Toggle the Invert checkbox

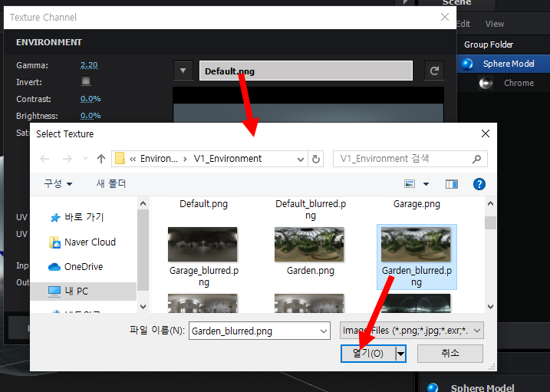(86, 81)
